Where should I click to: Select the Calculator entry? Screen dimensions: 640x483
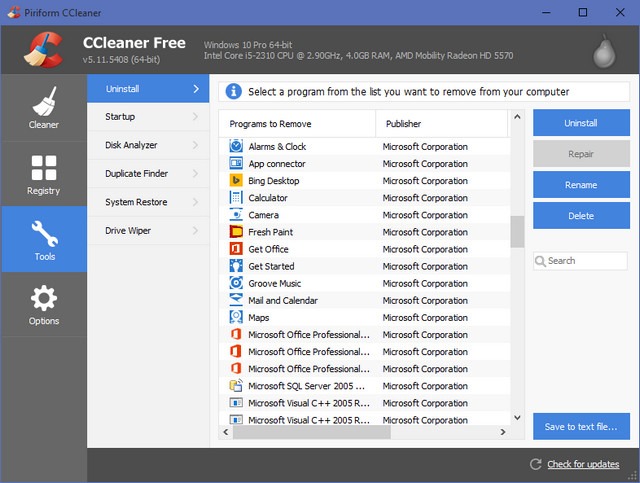click(364, 198)
